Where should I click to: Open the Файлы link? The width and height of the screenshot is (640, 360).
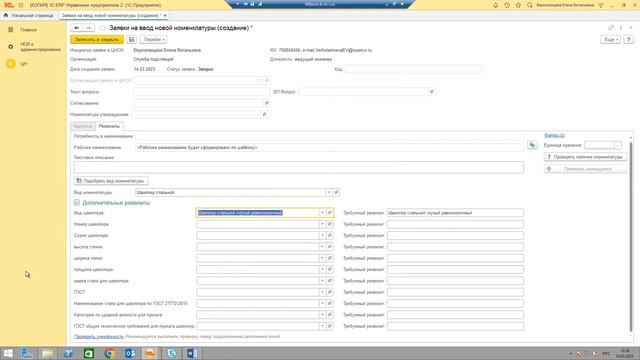554,135
